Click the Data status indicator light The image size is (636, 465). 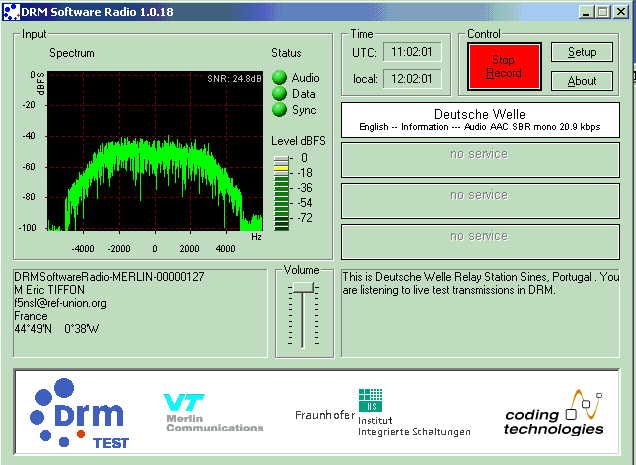coord(279,93)
